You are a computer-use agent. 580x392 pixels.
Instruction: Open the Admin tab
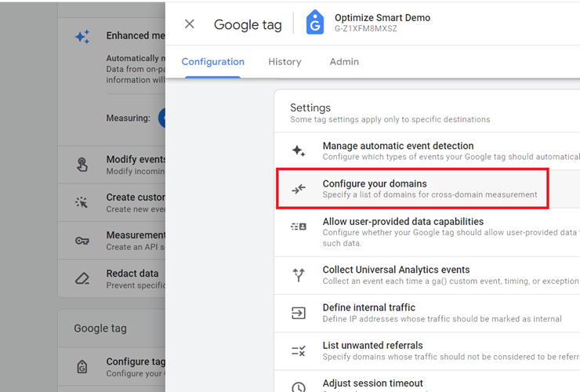point(344,61)
